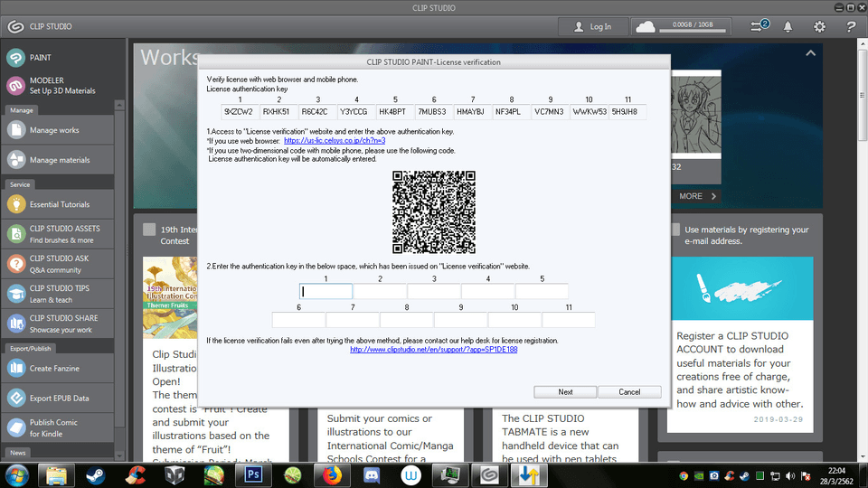868x488 pixels.
Task: Select Export EPUB Data in sidebar
Action: click(x=59, y=398)
